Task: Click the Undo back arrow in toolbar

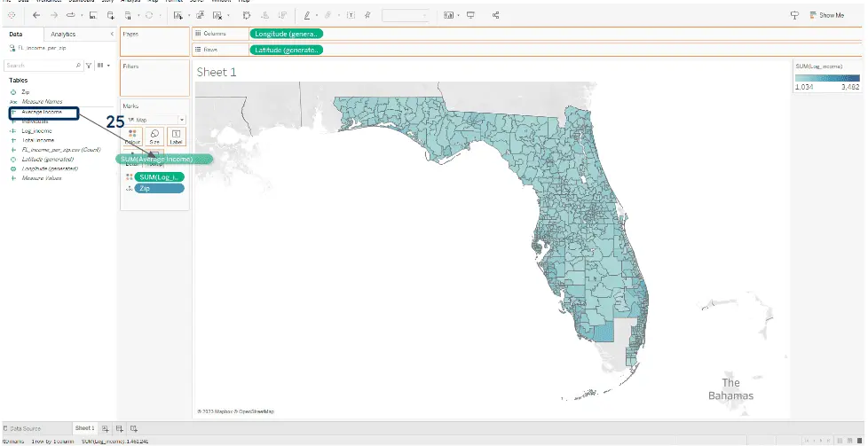Action: 36,15
